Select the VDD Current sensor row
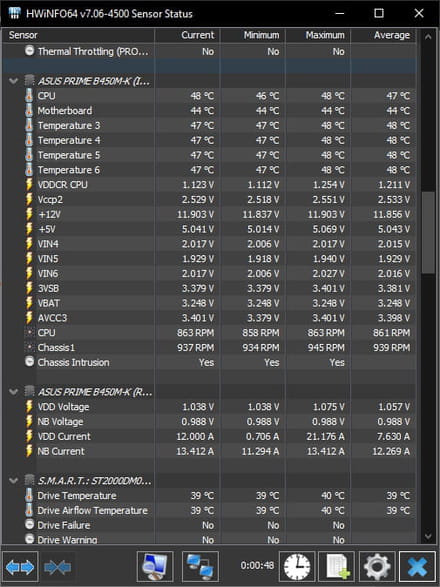The height and width of the screenshot is (587, 440). tap(210, 437)
